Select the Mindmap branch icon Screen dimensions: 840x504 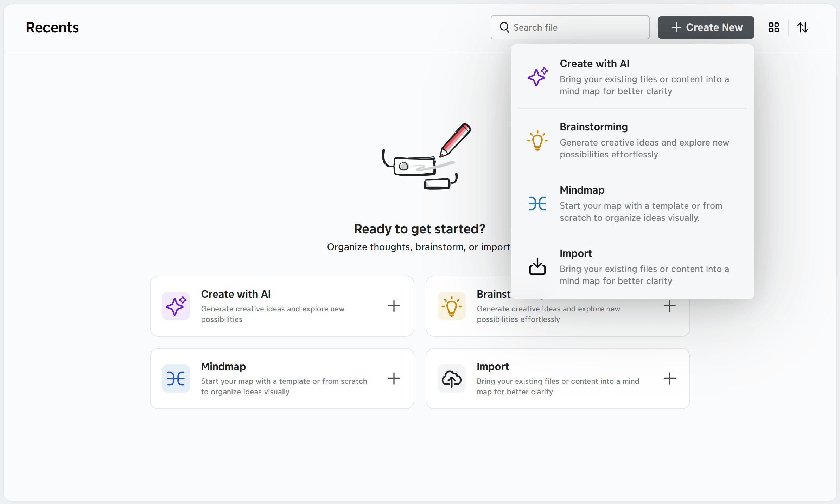coord(537,204)
